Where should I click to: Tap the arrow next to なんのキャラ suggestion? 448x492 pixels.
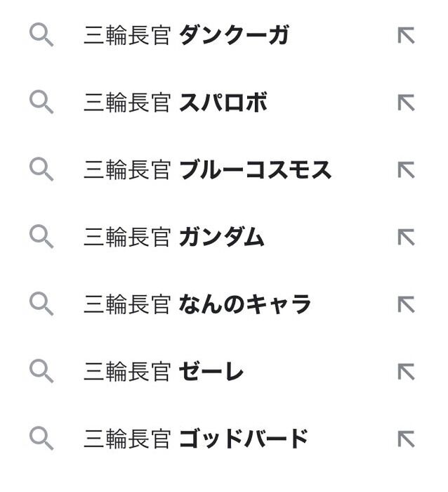tap(406, 304)
